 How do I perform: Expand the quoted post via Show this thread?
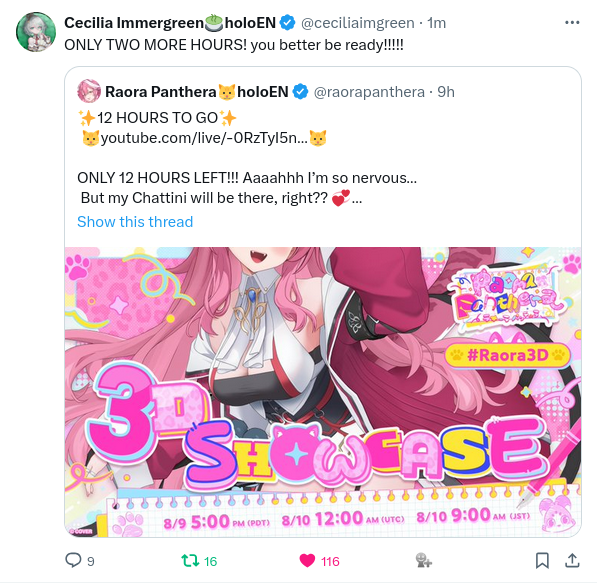tap(135, 222)
